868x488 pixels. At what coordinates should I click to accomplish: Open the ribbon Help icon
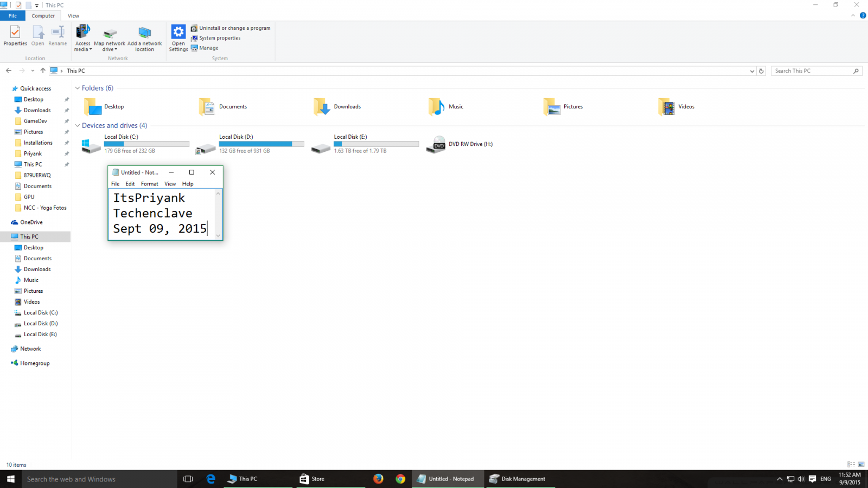[863, 16]
